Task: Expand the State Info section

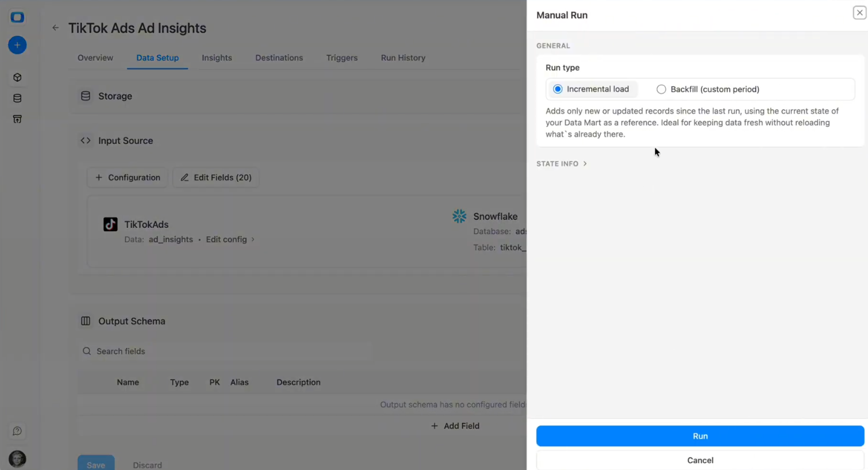Action: pos(562,163)
